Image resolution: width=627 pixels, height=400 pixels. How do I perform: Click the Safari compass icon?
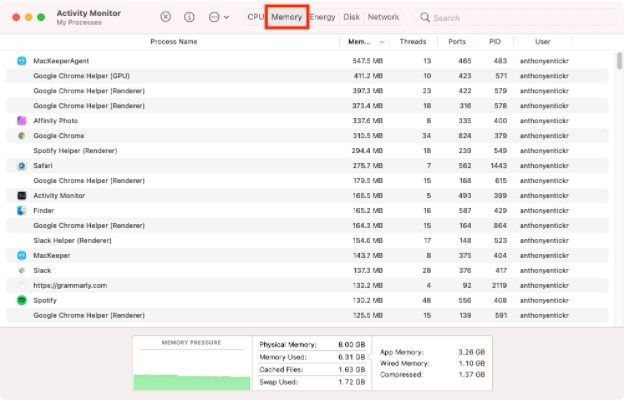click(22, 166)
